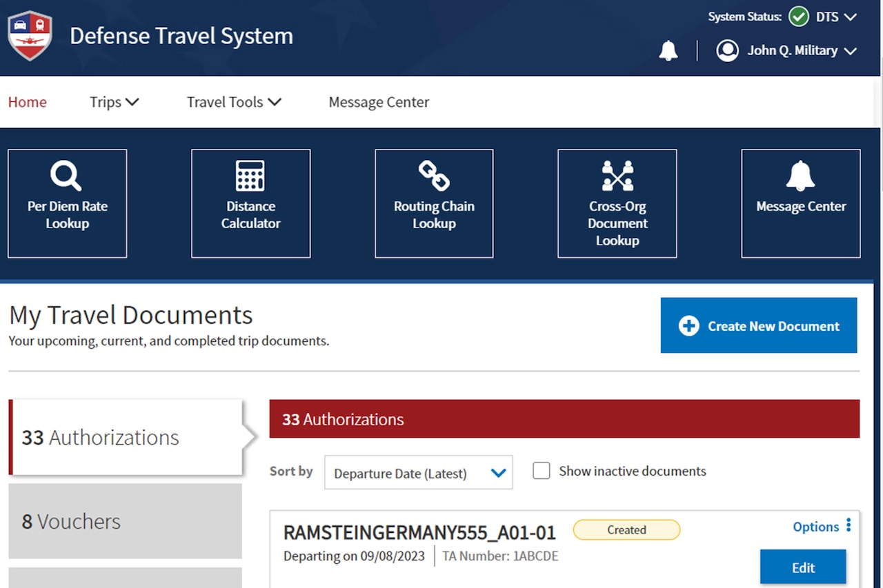Click the Routing Chain Lookup tile label

click(434, 214)
